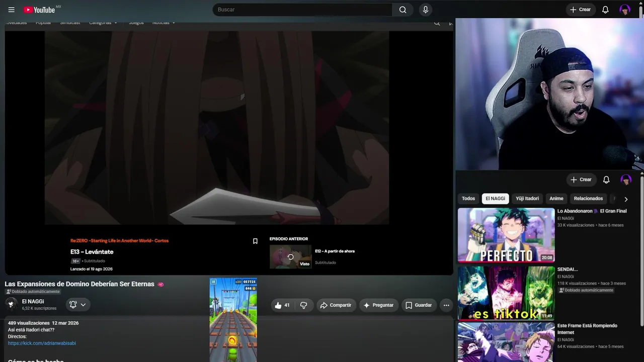Viewport: 644px width, 362px height.
Task: Select the Todos filter chip
Action: click(468, 199)
